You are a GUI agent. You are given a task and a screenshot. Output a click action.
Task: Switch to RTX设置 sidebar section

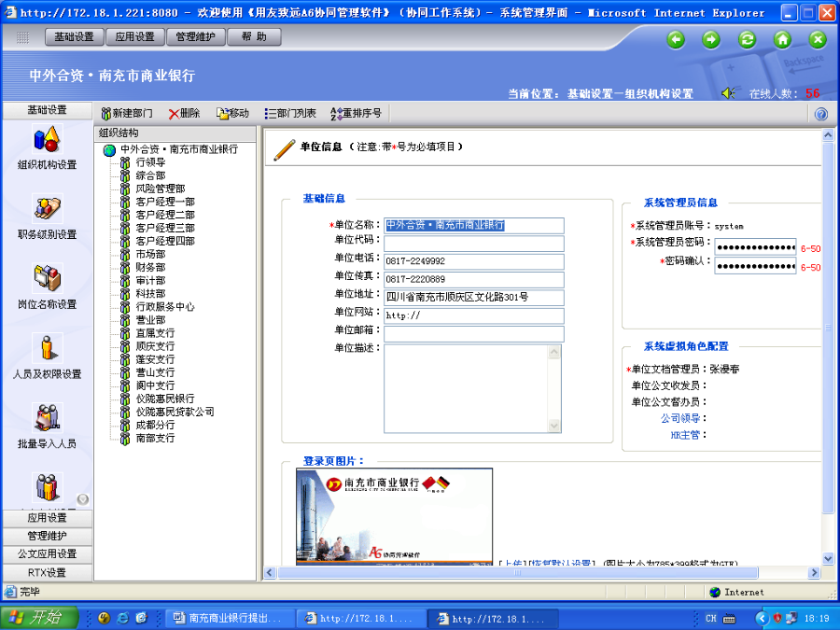tap(48, 572)
